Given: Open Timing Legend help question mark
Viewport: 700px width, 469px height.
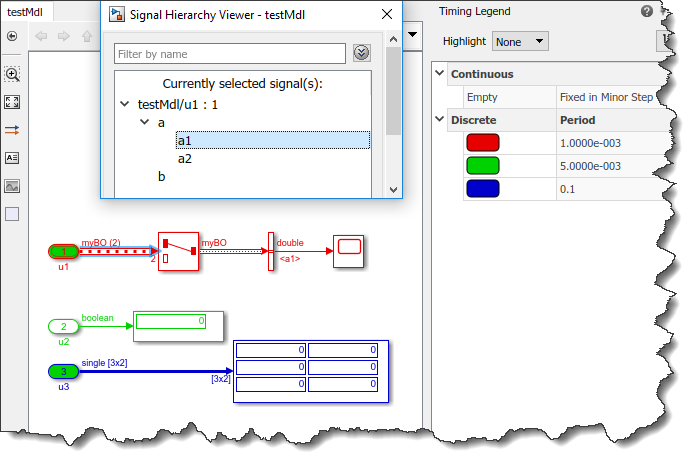Looking at the screenshot, I should click(x=647, y=12).
